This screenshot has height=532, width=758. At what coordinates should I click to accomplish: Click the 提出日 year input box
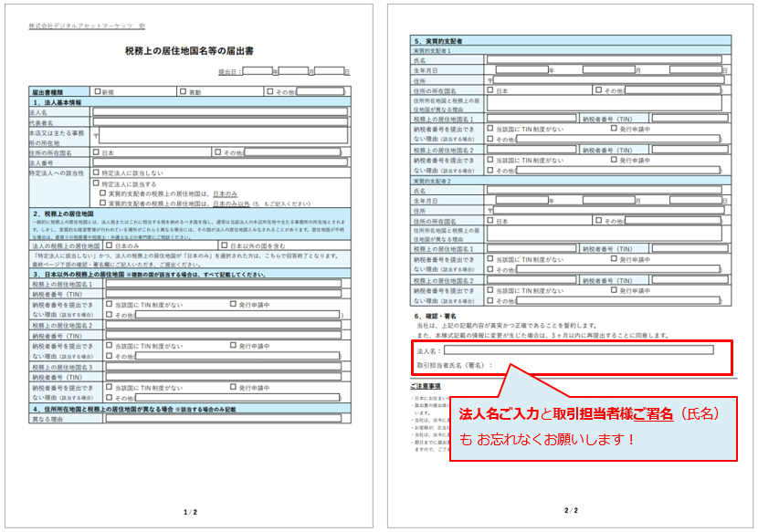[258, 71]
